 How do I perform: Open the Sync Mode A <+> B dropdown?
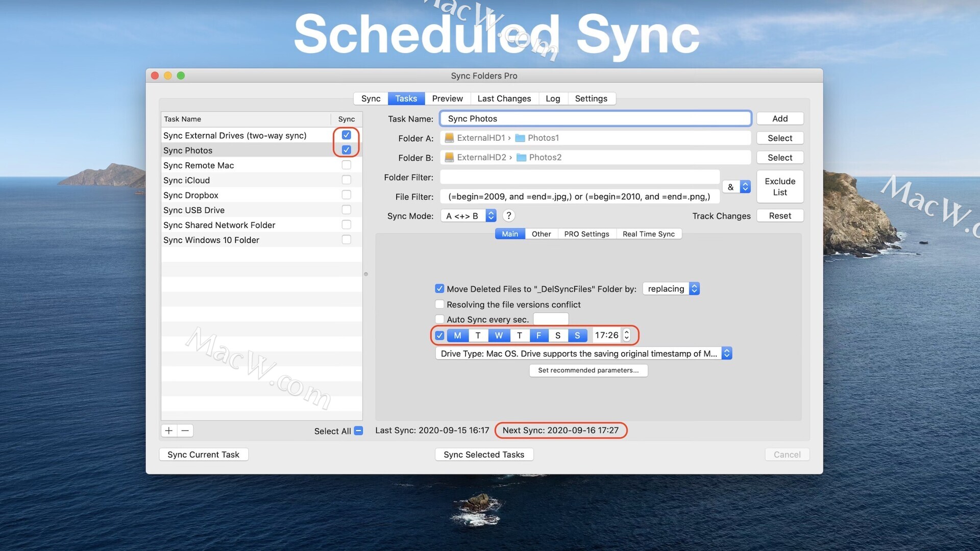pos(469,216)
